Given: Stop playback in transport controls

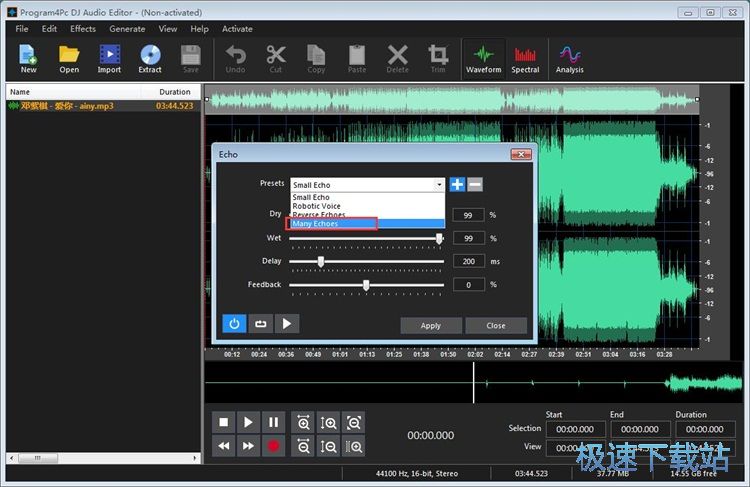Looking at the screenshot, I should click(x=223, y=422).
